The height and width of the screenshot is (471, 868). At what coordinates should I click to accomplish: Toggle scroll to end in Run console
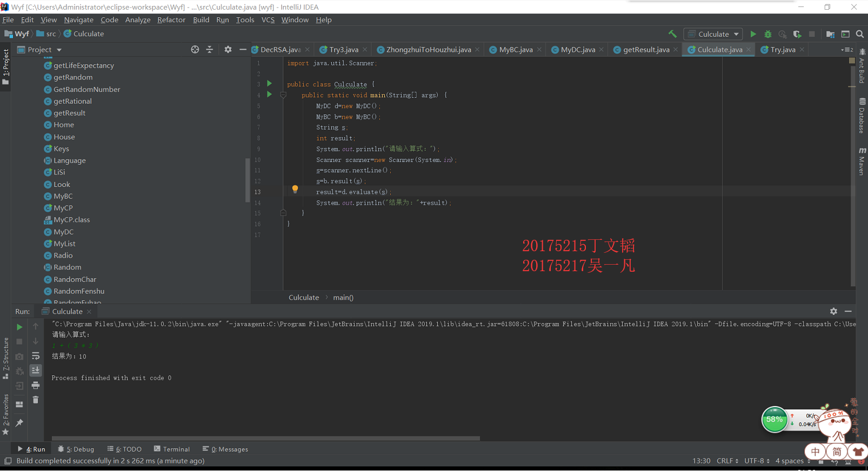pos(36,371)
